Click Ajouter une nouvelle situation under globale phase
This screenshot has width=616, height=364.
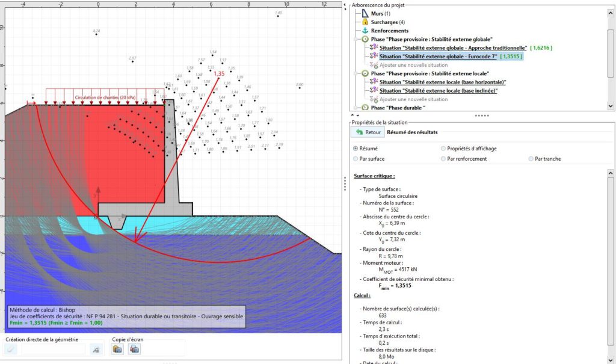414,65
